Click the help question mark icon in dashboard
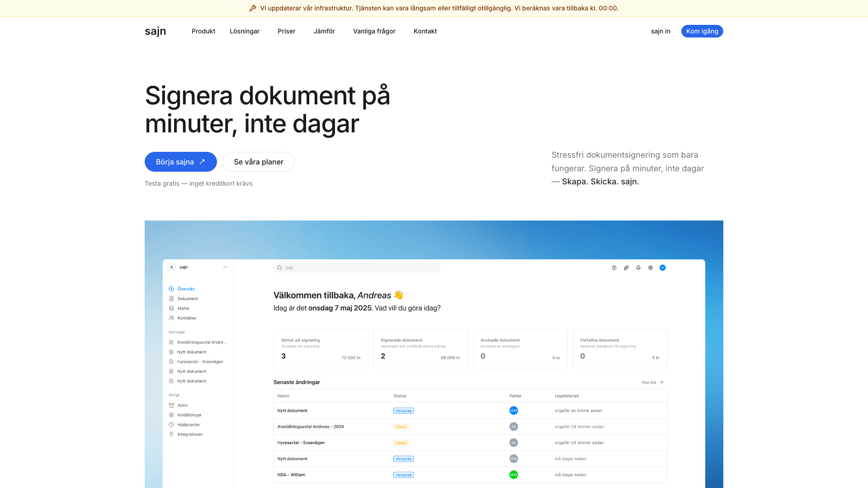 tap(614, 268)
